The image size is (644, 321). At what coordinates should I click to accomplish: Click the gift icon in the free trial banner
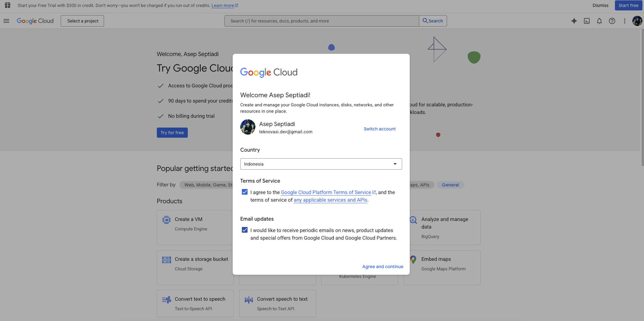click(x=8, y=5)
